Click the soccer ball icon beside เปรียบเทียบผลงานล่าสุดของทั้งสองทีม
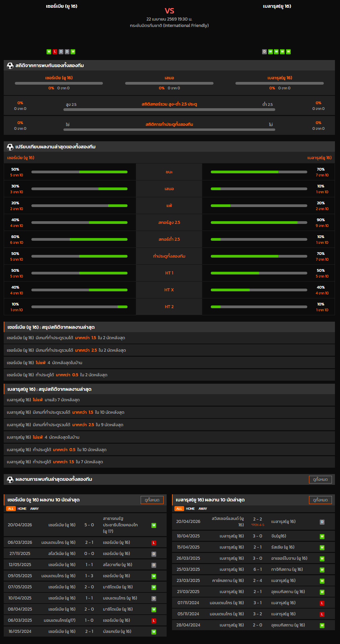This screenshot has width=340, height=644. click(10, 147)
